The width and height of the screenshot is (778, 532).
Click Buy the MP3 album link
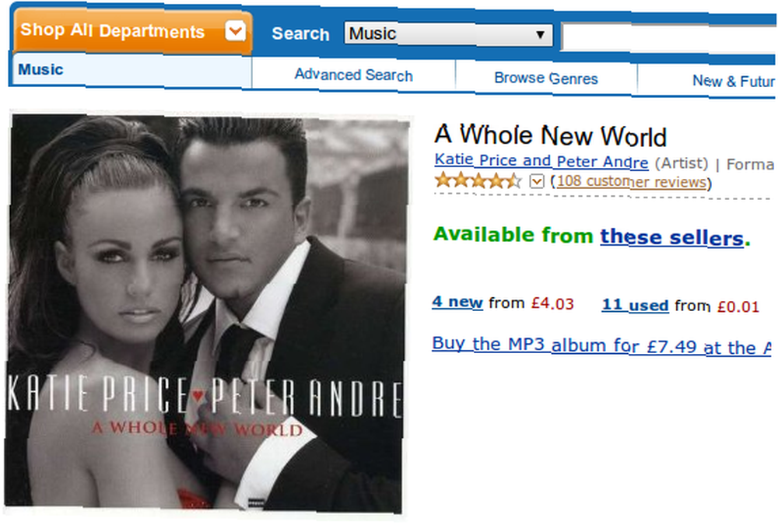coord(601,345)
